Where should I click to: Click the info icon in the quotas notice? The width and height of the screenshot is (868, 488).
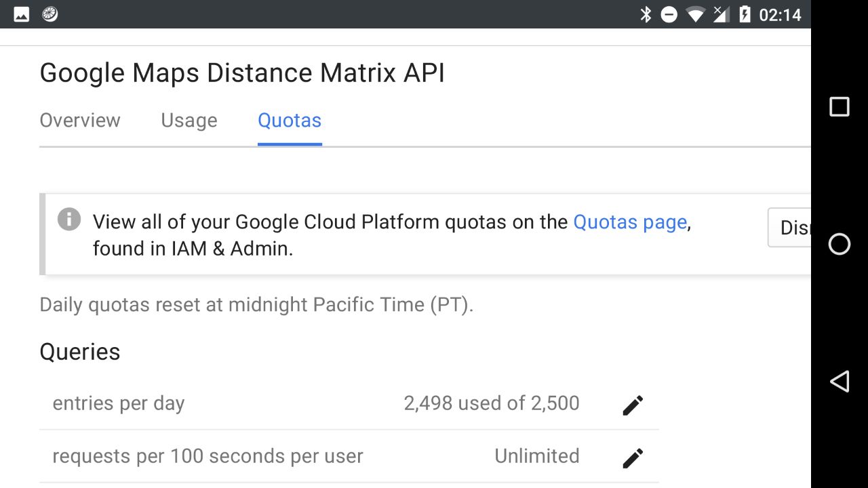(69, 220)
